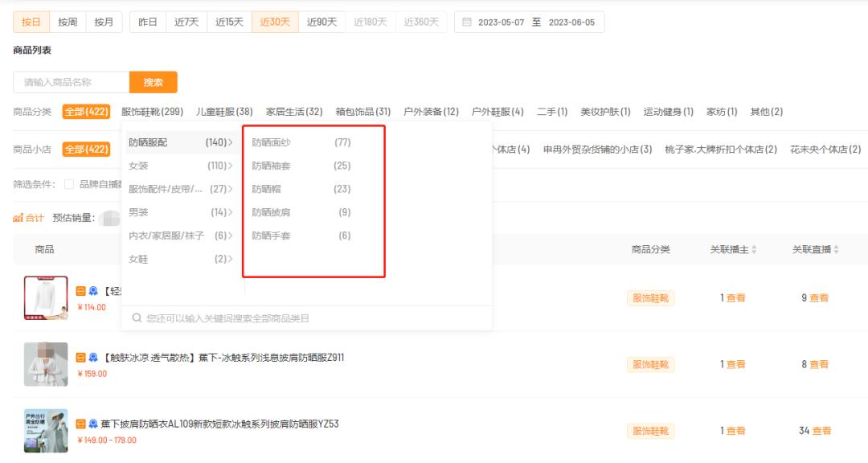Click the medal icon next to the ¥114.00 product
The width and height of the screenshot is (868, 463).
[92, 290]
